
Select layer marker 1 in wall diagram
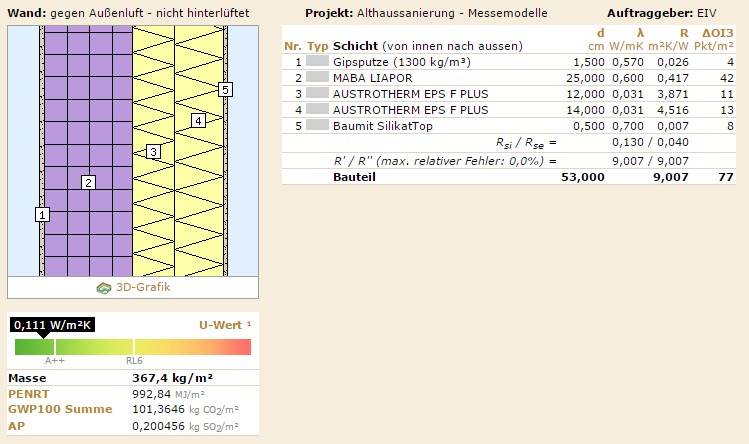[43, 215]
